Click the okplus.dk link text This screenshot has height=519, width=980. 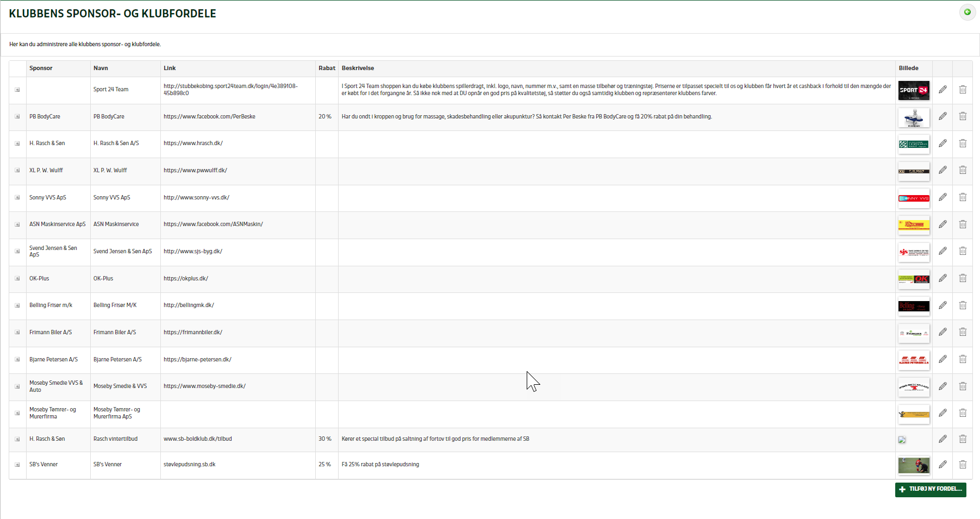click(x=186, y=278)
